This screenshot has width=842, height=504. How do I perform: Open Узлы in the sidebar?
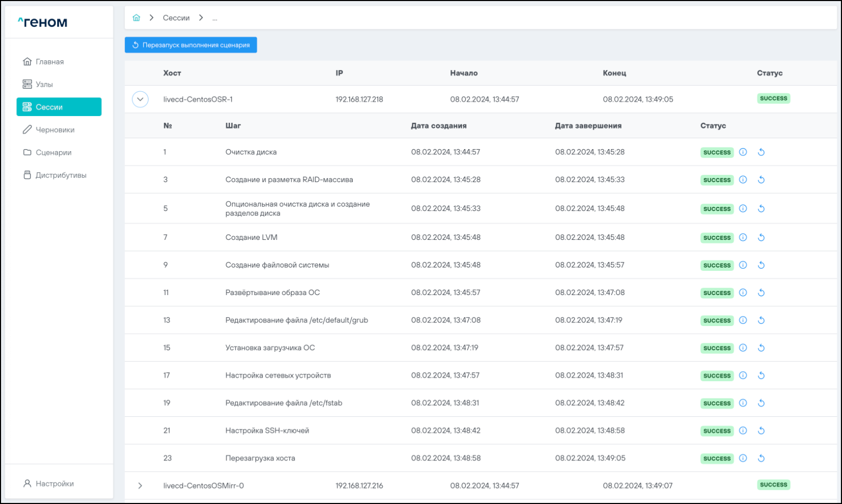pos(44,85)
